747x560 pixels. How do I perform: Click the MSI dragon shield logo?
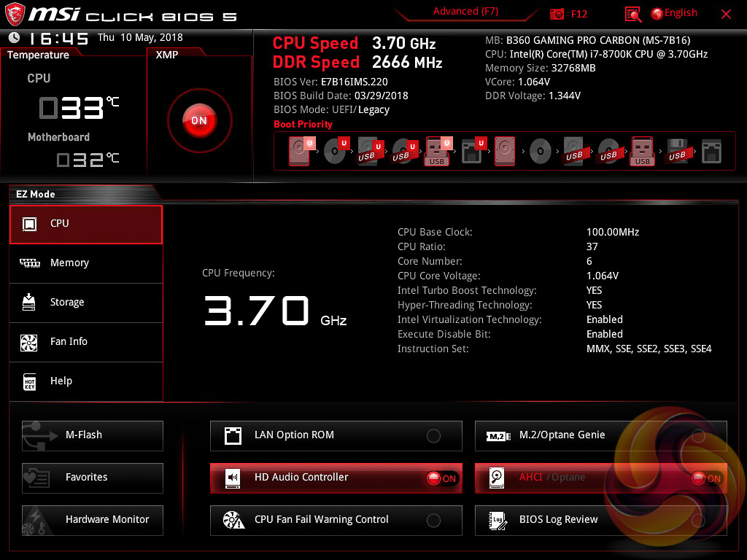pyautogui.click(x=15, y=14)
